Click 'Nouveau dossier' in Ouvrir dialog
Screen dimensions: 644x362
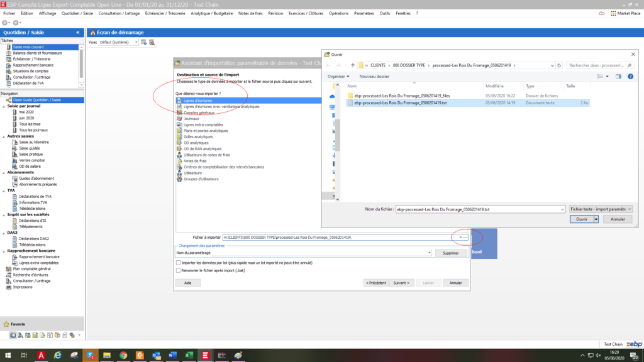coord(374,76)
